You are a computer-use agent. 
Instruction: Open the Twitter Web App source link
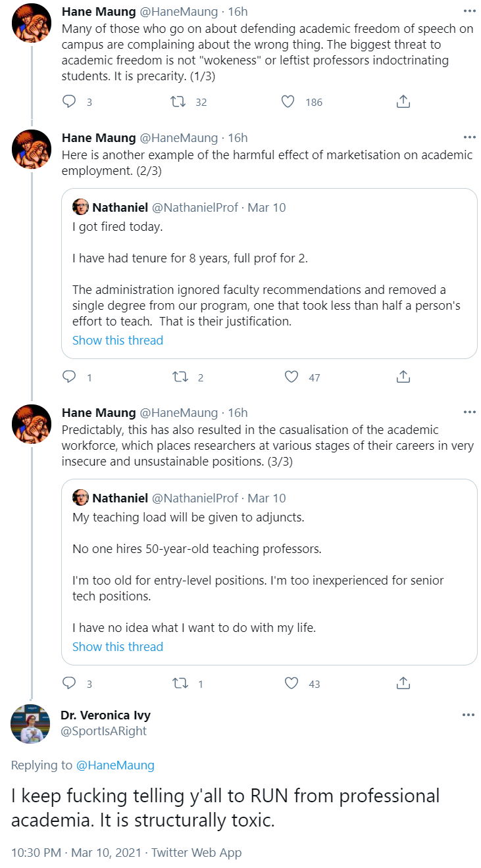pyautogui.click(x=197, y=852)
